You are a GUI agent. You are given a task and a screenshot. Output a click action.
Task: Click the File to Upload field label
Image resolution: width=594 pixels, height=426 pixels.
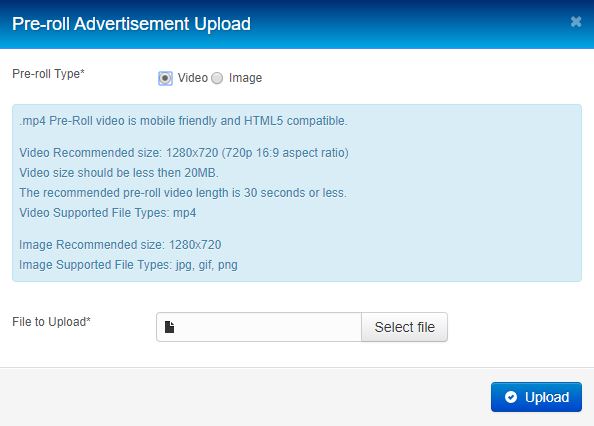(x=52, y=322)
